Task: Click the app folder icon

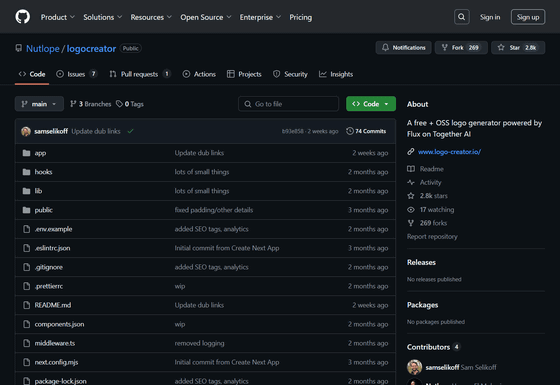Action: [x=26, y=153]
